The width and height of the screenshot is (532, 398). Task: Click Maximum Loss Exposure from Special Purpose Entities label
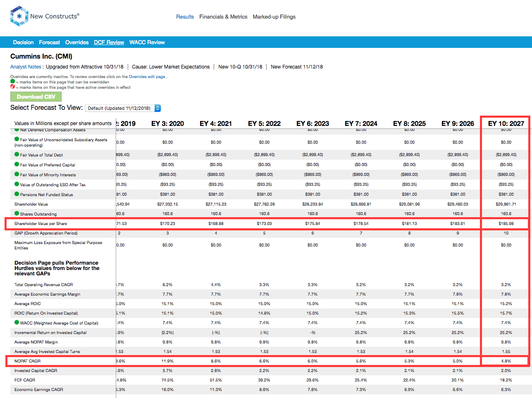[58, 245]
